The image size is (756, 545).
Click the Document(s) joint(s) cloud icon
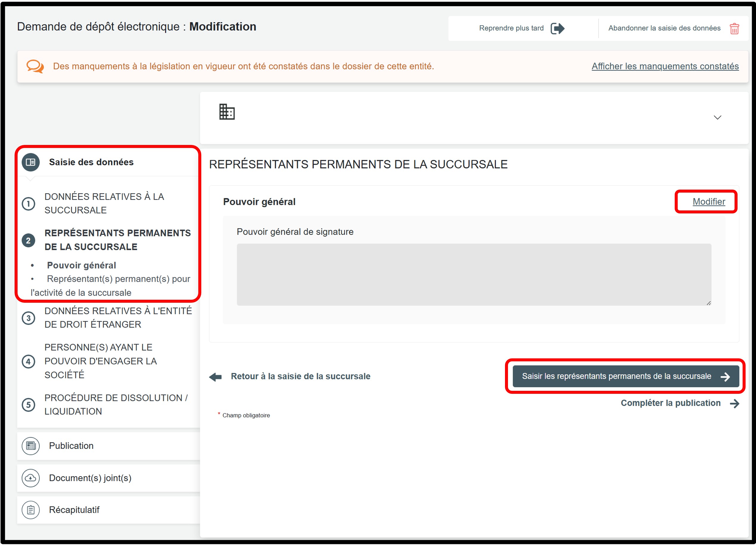[x=31, y=478]
